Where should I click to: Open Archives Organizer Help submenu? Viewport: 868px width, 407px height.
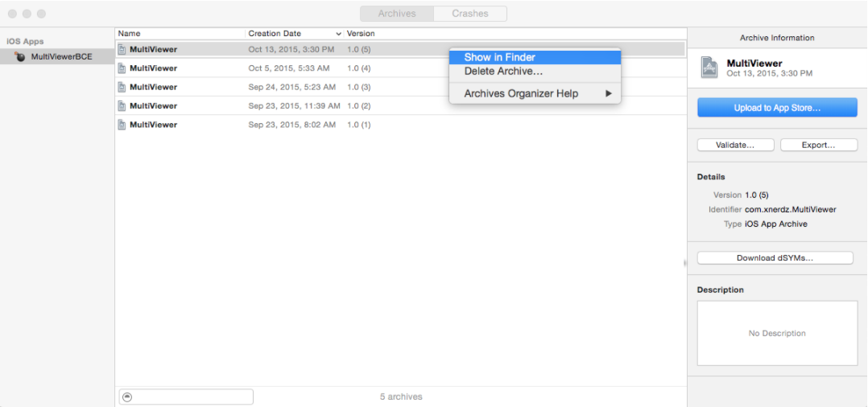click(535, 93)
